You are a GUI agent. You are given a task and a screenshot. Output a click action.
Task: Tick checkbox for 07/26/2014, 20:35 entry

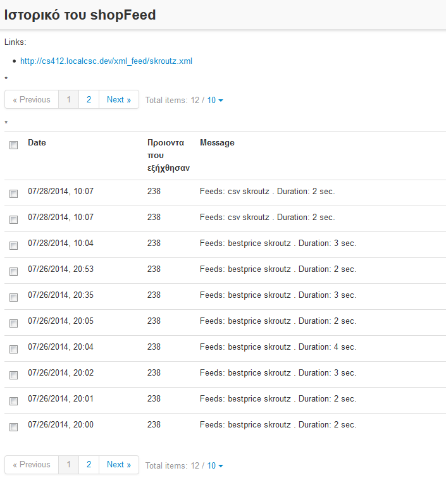(x=13, y=298)
